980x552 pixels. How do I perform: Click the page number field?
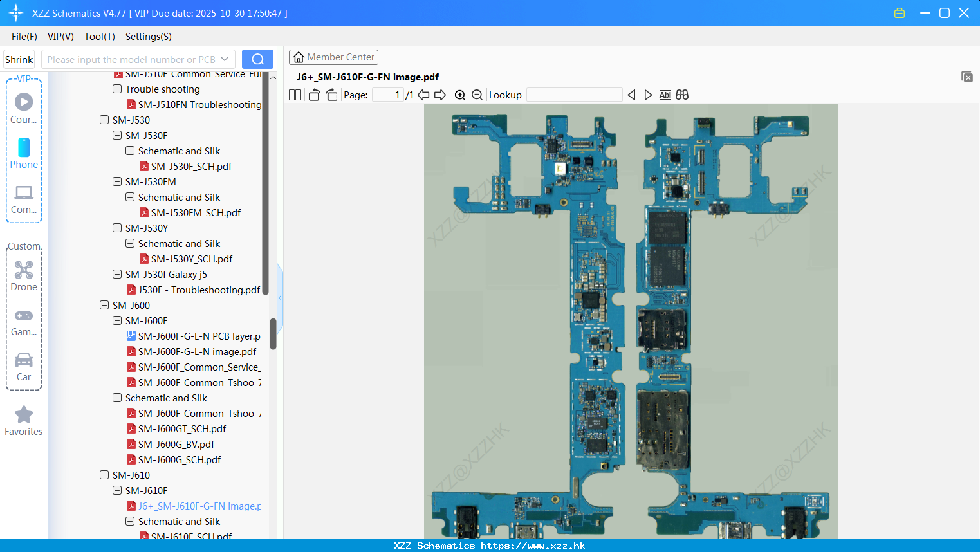point(388,95)
